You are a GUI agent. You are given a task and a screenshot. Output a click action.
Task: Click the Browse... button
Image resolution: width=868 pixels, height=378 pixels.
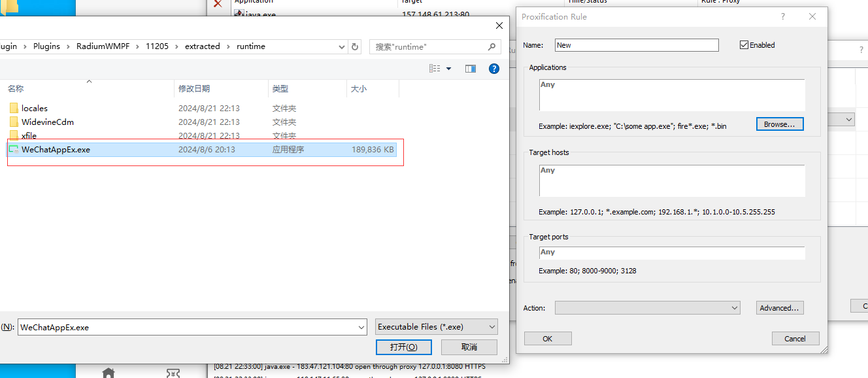[x=780, y=124]
